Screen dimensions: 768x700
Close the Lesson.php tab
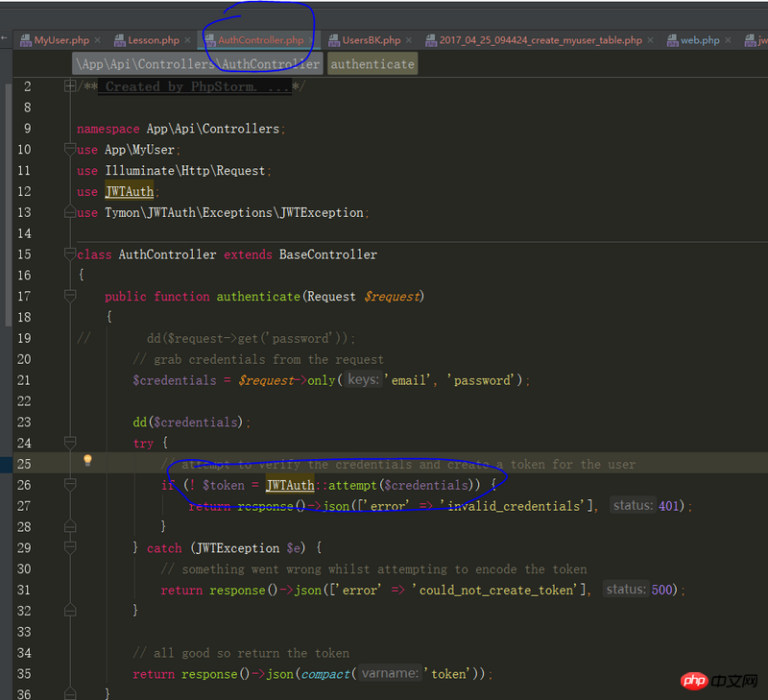pos(187,40)
